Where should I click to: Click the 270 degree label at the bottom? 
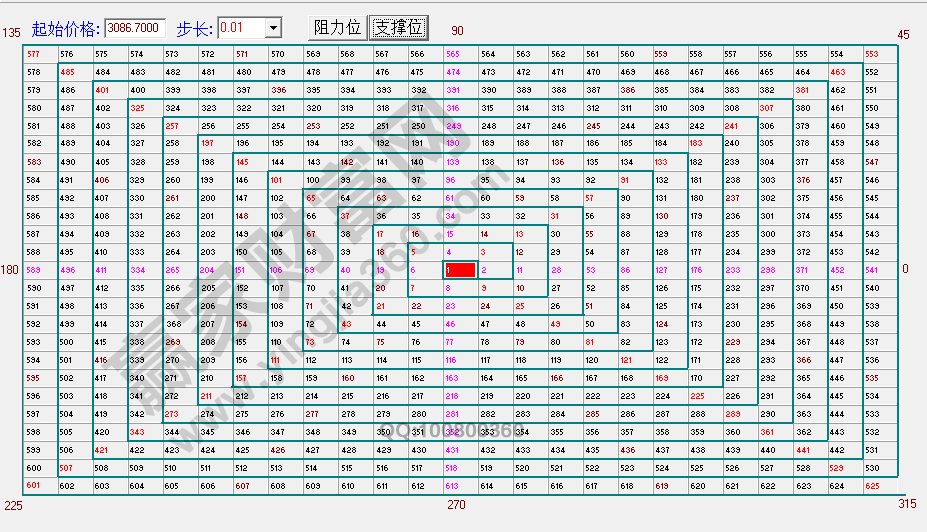click(x=456, y=505)
